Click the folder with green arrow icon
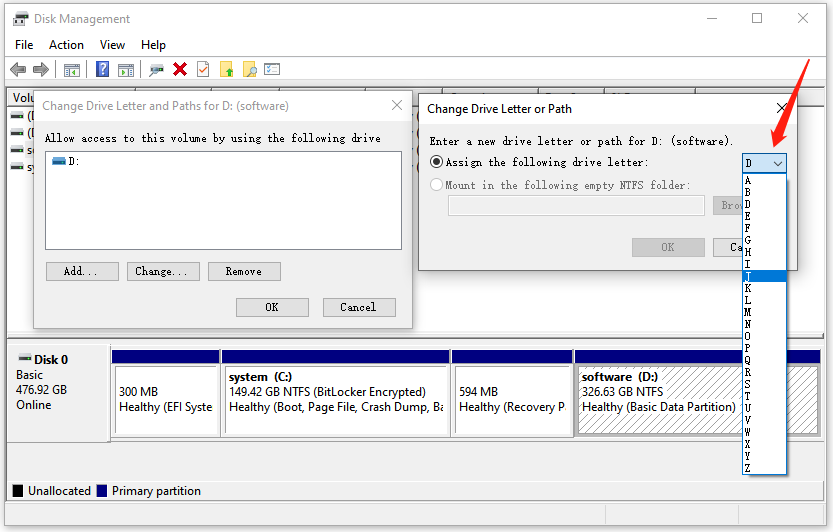This screenshot has width=833, height=532. (226, 70)
